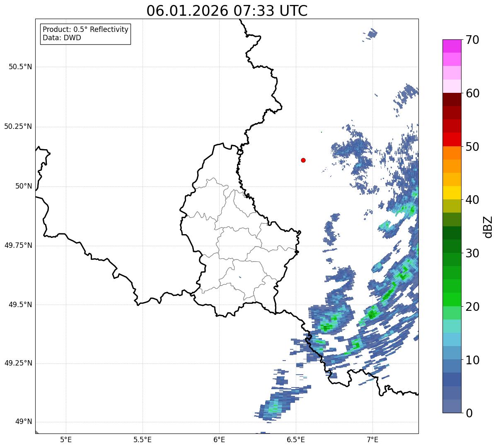The width and height of the screenshot is (498, 448).
Task: Pick the light cyan swatch above 10
Action: click(452, 339)
